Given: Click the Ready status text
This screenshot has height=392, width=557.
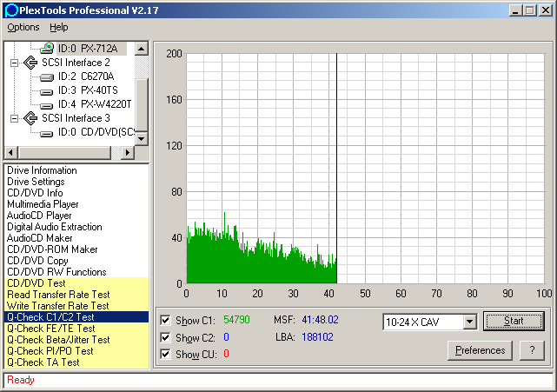Looking at the screenshot, I should (x=21, y=380).
